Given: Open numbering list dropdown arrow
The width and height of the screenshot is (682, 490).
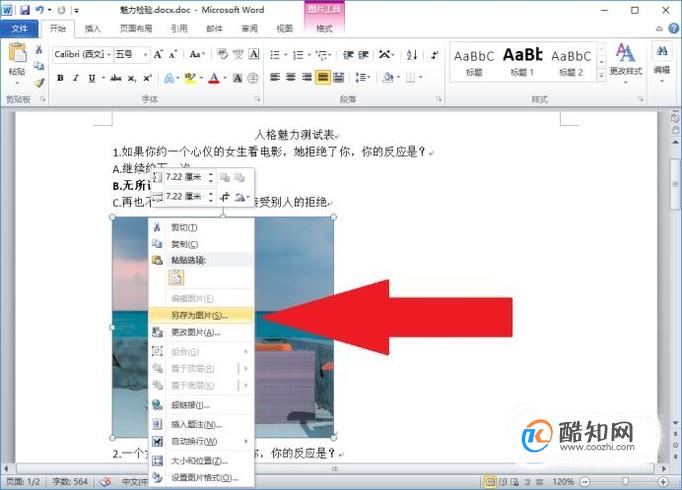Looking at the screenshot, I should (x=309, y=55).
